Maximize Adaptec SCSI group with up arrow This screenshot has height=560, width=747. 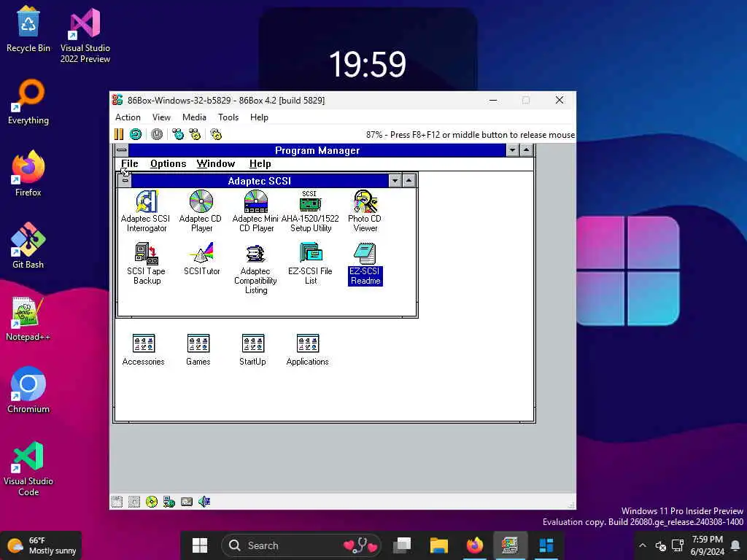click(409, 181)
